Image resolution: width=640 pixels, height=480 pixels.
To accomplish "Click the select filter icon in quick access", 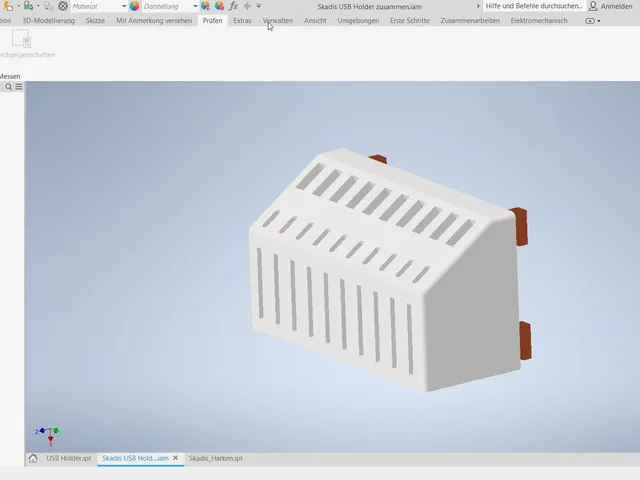I will click(x=8, y=6).
